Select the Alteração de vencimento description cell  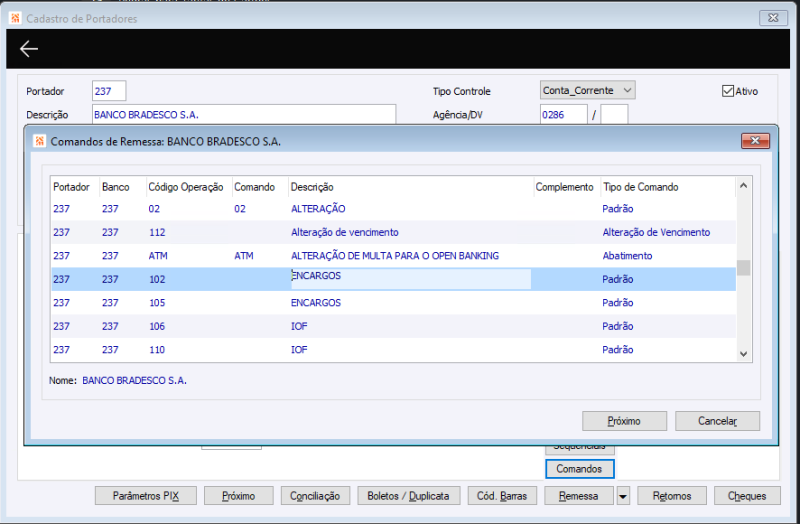point(344,232)
